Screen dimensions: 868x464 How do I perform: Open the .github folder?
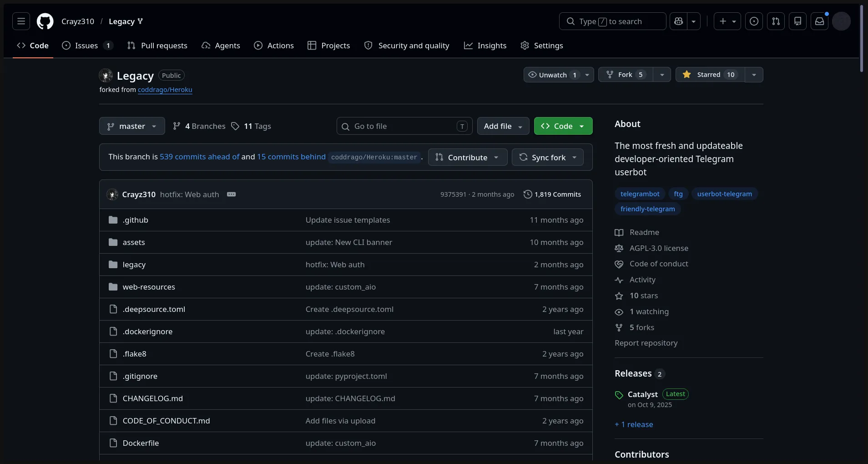pyautogui.click(x=135, y=220)
